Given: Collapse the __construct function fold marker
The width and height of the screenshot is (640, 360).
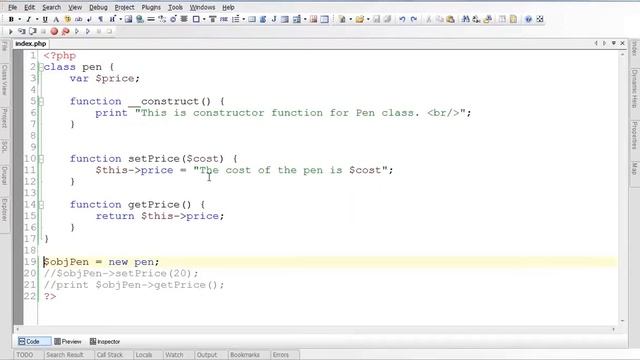Looking at the screenshot, I should (41, 101).
